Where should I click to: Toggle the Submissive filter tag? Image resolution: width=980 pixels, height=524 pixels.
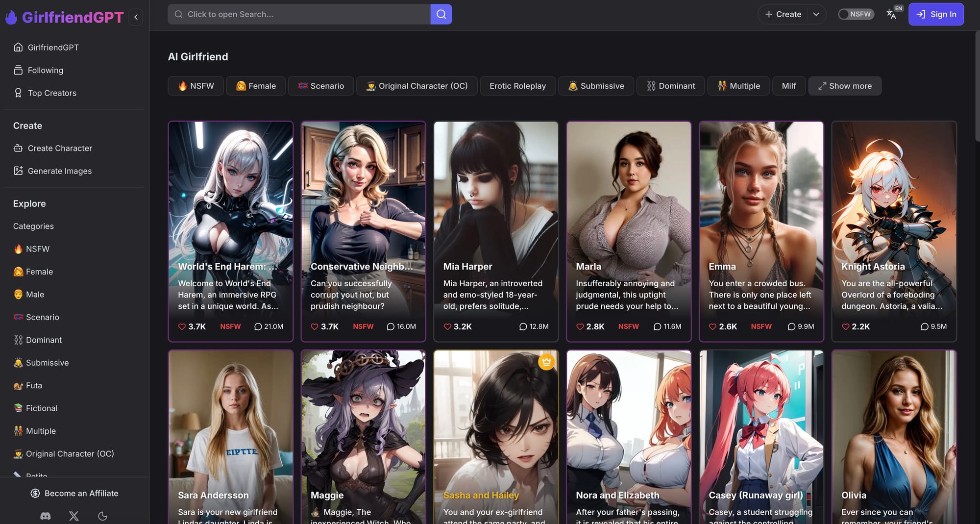pyautogui.click(x=596, y=86)
